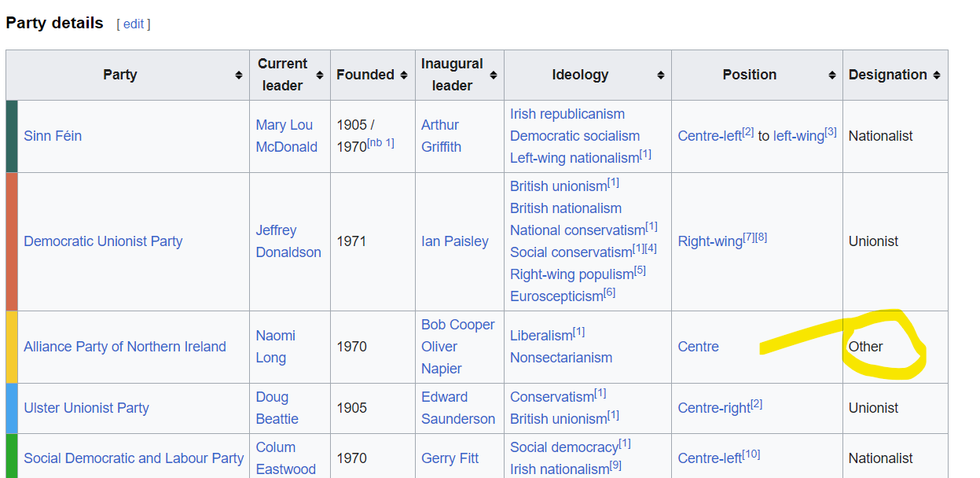Sort by Current leader column

coord(320,75)
